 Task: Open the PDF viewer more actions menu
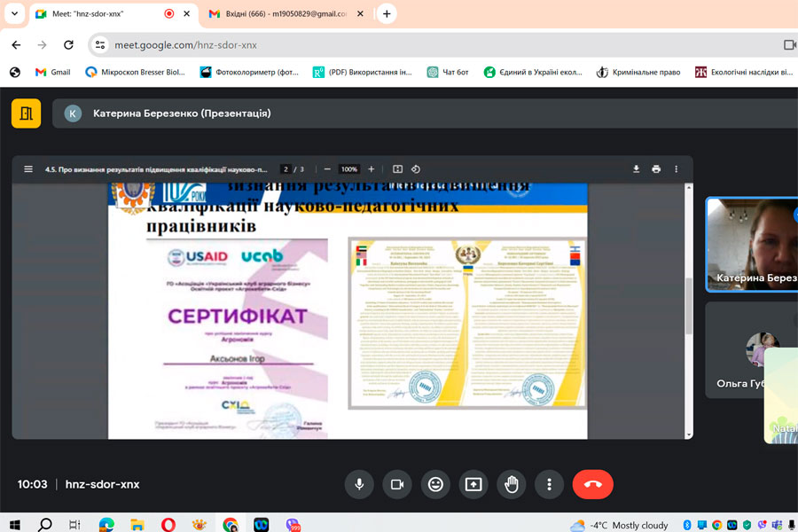click(x=676, y=169)
